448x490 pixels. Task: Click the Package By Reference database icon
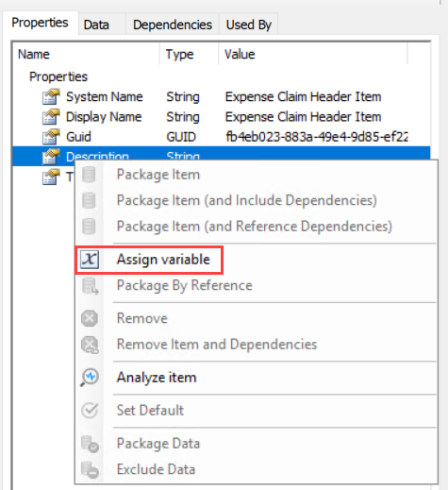[x=90, y=286]
